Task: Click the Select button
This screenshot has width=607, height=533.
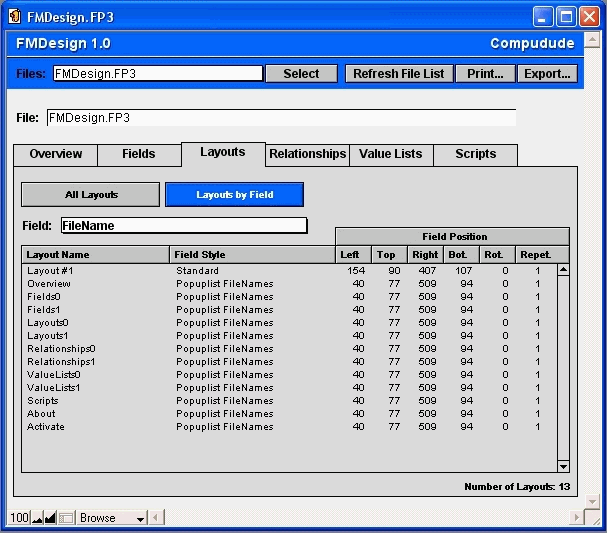Action: point(301,74)
